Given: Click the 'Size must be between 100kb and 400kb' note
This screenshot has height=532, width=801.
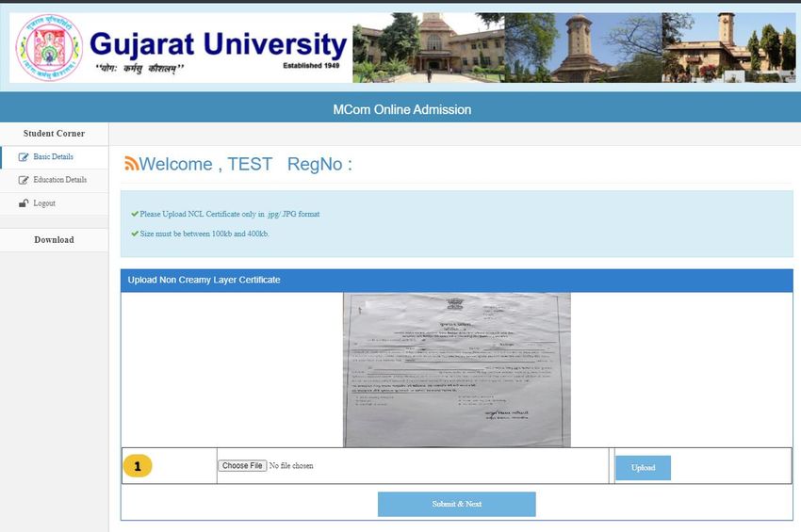Looking at the screenshot, I should 204,234.
